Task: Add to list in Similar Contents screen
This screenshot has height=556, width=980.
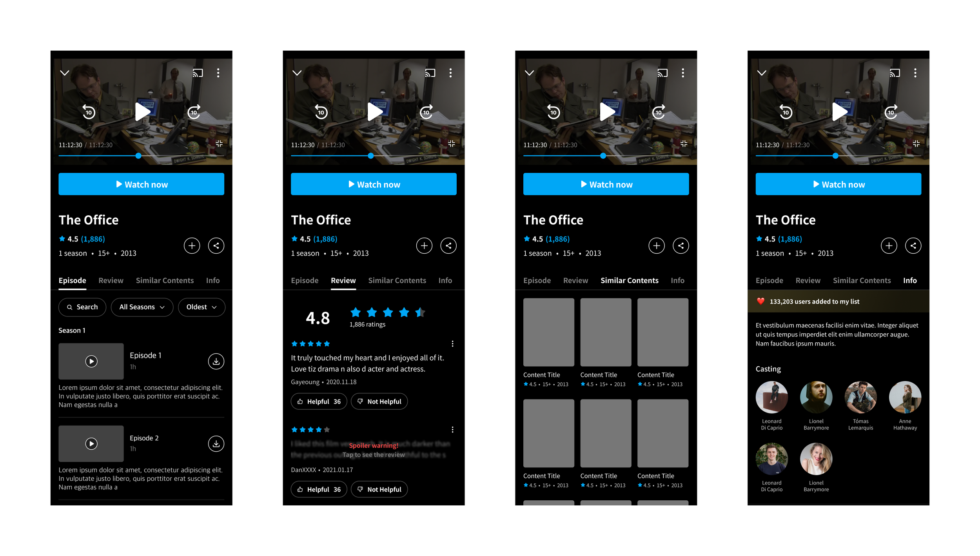Action: click(656, 246)
